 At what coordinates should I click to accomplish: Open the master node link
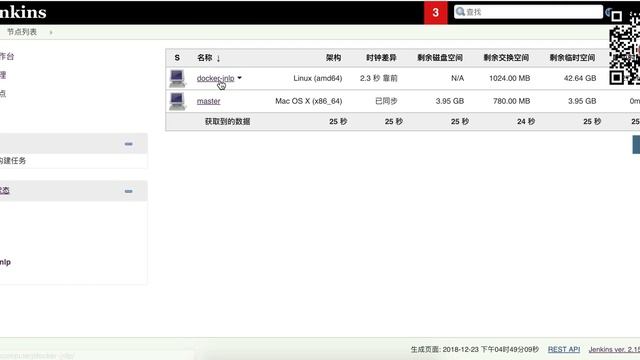coord(209,101)
